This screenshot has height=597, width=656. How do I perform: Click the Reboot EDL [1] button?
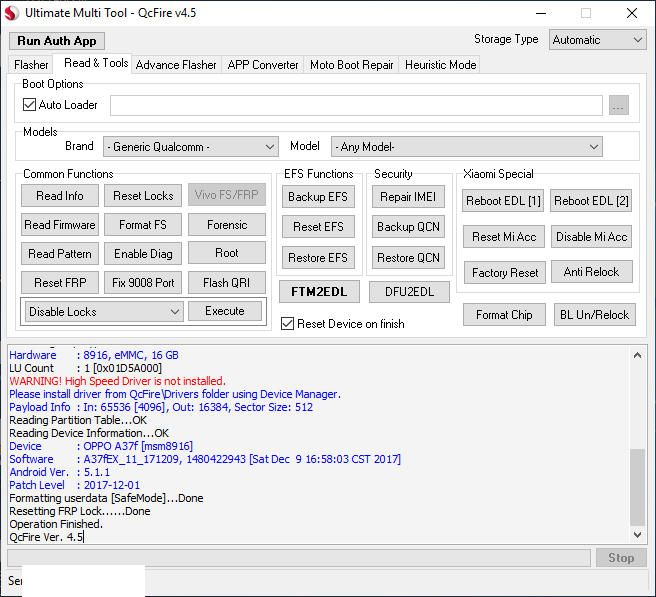pos(503,201)
